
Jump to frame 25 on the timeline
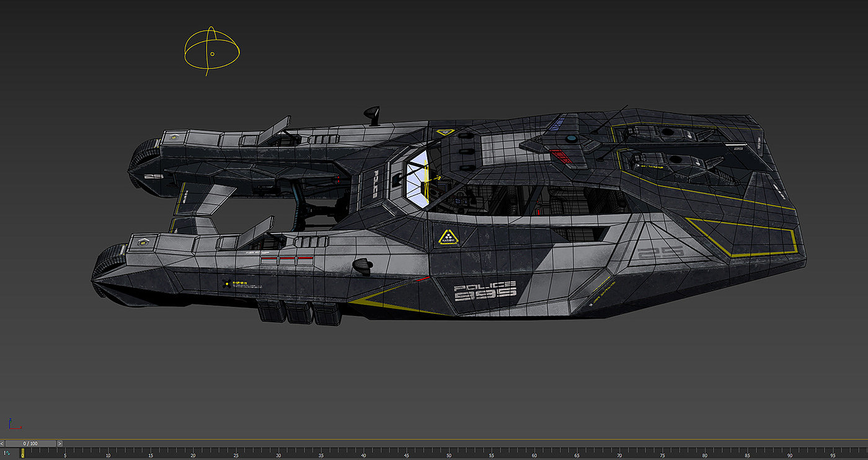coord(236,453)
